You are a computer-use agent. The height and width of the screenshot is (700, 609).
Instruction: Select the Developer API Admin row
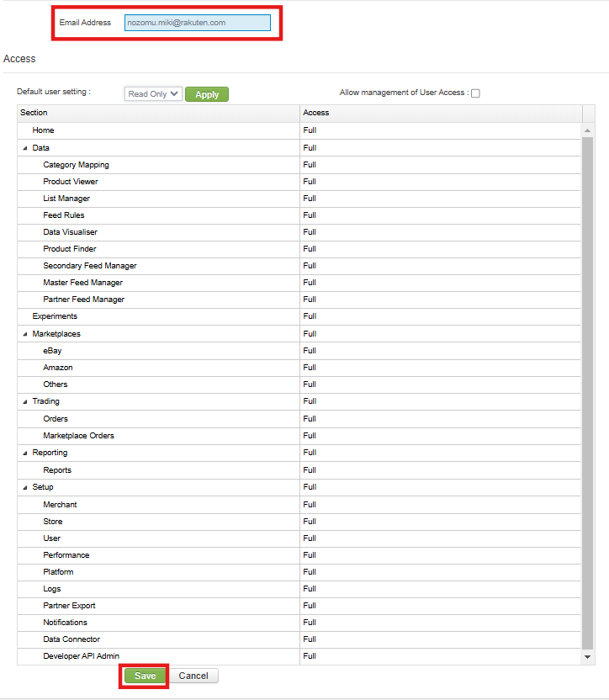point(299,656)
